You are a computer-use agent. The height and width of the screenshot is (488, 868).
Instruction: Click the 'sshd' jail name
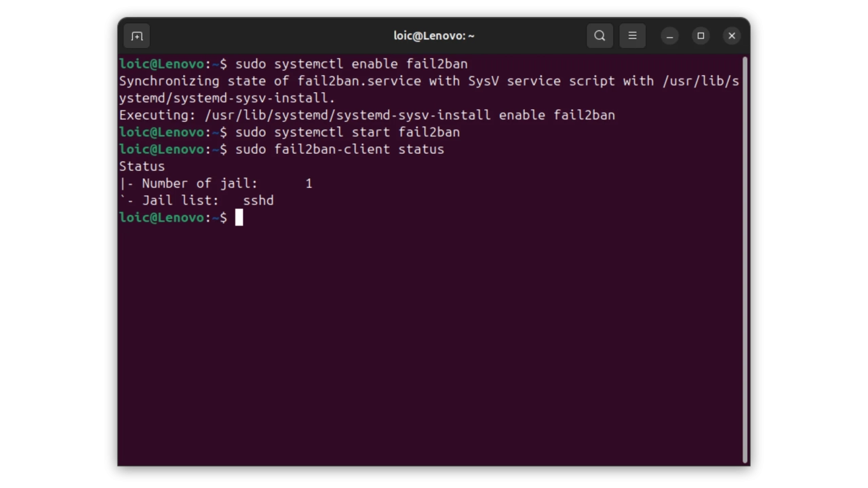pos(258,201)
